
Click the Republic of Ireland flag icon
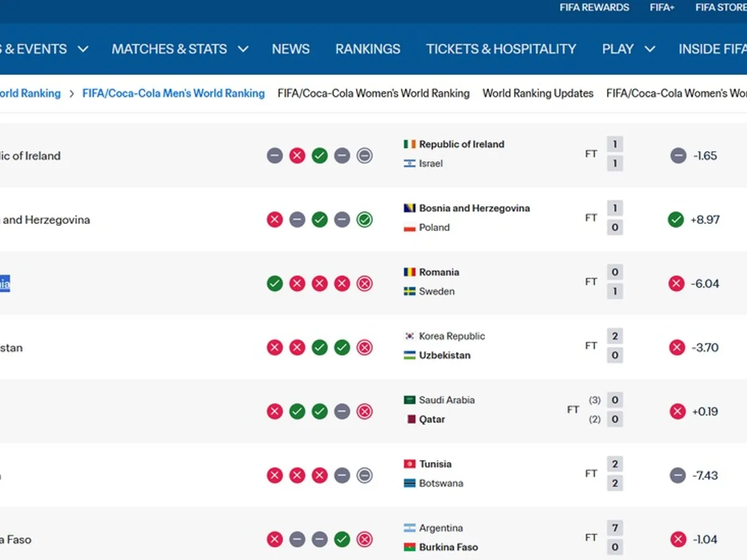(x=409, y=144)
